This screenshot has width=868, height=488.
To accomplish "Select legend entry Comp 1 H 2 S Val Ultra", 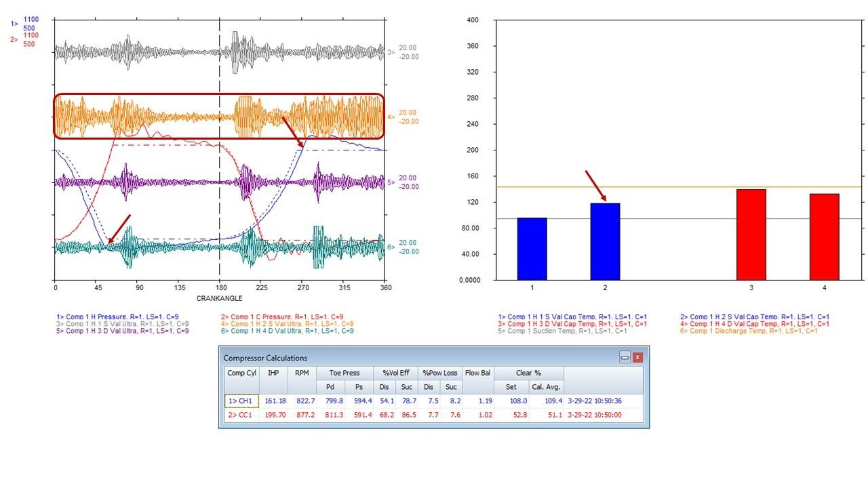I will (288, 324).
